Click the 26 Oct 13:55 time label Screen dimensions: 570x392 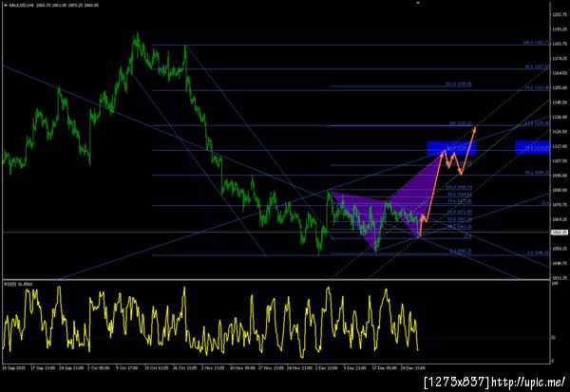point(184,368)
